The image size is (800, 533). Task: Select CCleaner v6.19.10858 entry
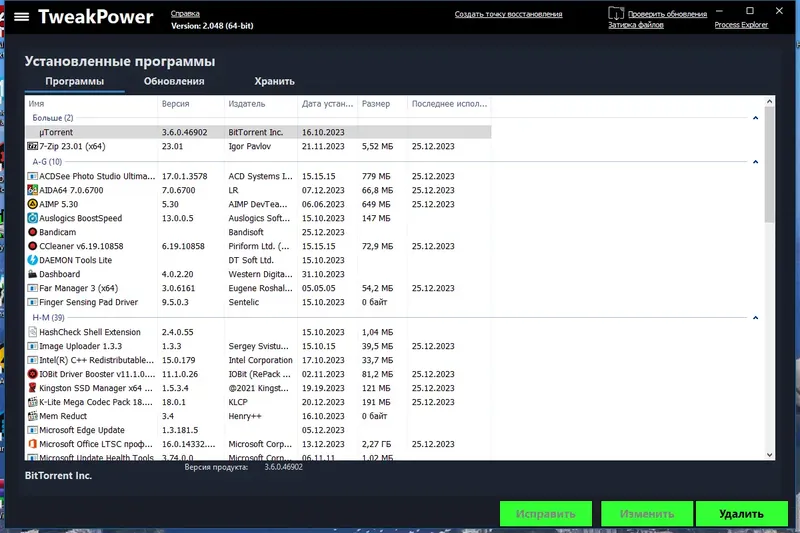pos(258,246)
